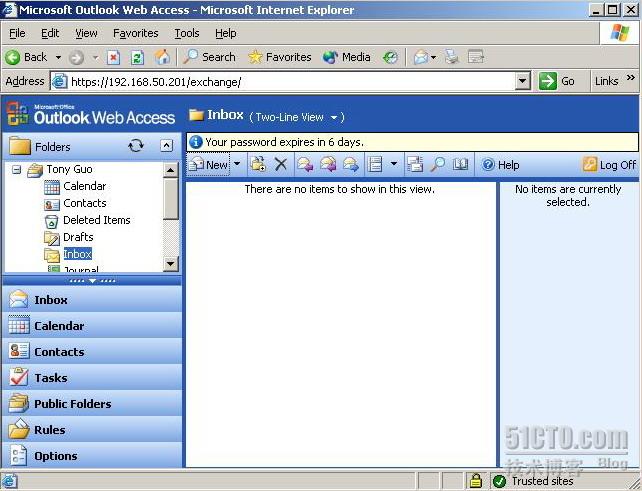The width and height of the screenshot is (642, 491).
Task: Open the address bar dropdown
Action: click(x=522, y=81)
